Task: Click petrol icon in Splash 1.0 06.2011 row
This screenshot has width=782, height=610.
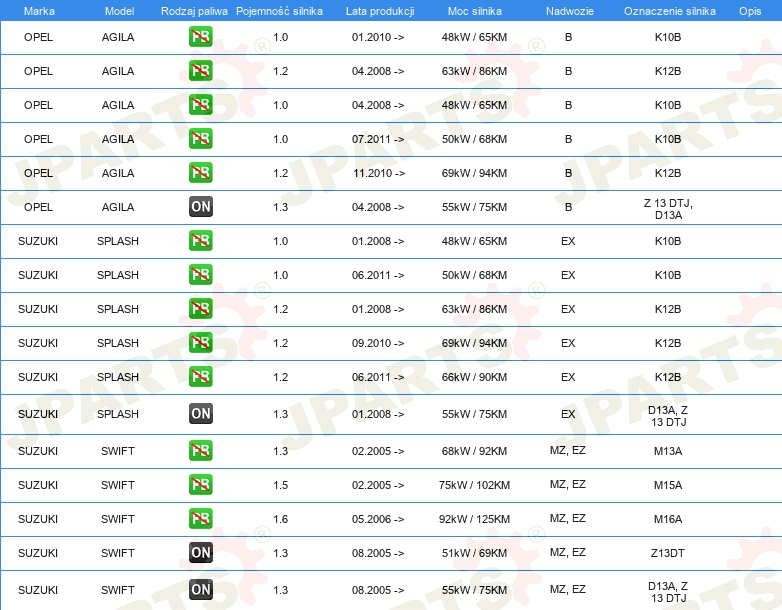Action: 200,274
